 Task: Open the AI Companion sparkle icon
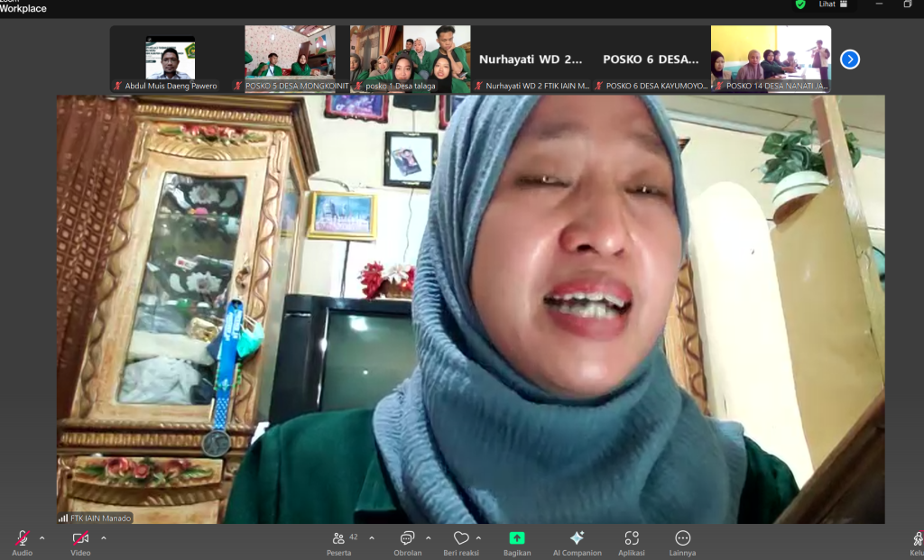coord(577,539)
